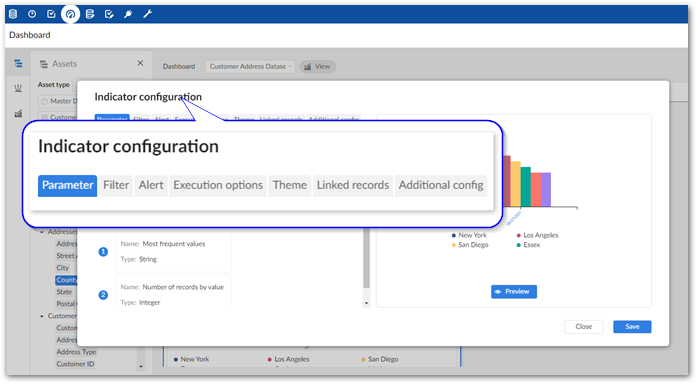Open the Customer Address Dataset dropdown

click(250, 66)
